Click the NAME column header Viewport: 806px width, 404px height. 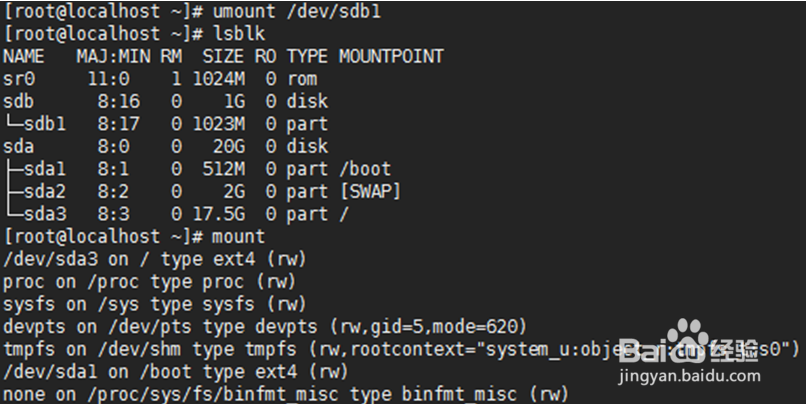click(24, 56)
